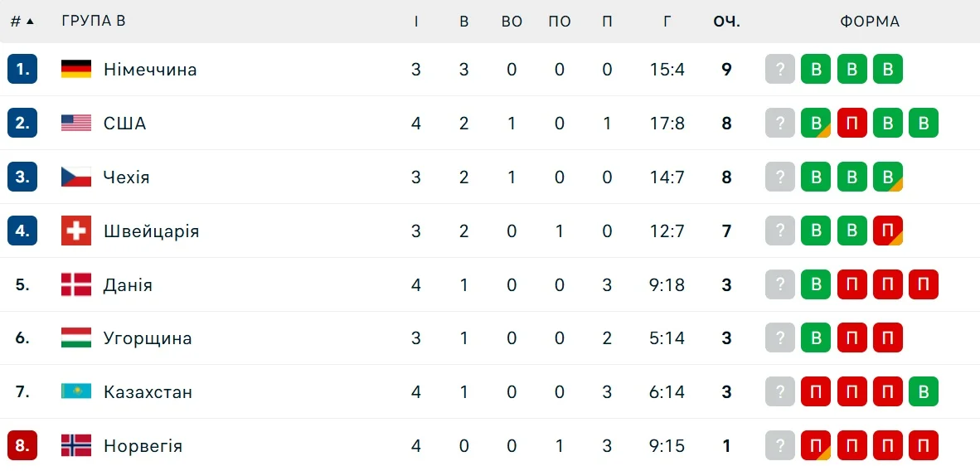Image resolution: width=980 pixels, height=471 pixels.
Task: Click the Norway flag icon
Action: pos(76,445)
